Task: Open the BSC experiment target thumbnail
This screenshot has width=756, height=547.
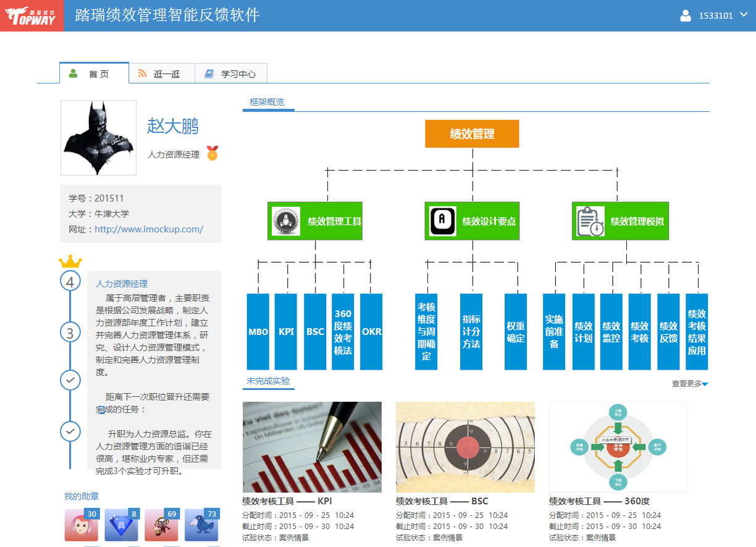Action: pyautogui.click(x=465, y=447)
